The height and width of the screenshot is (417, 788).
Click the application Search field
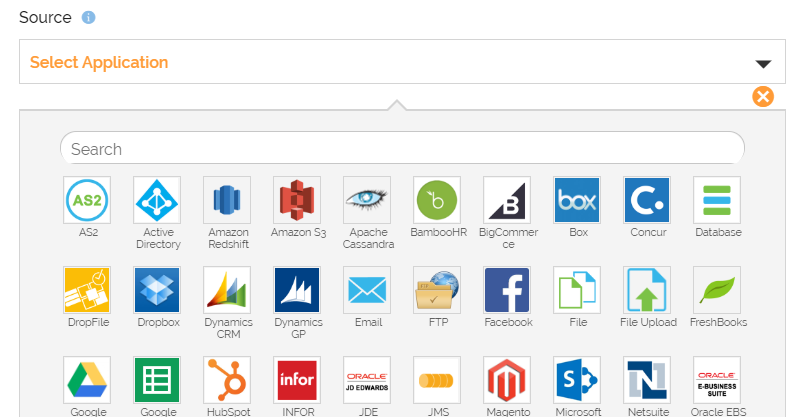[x=402, y=149]
